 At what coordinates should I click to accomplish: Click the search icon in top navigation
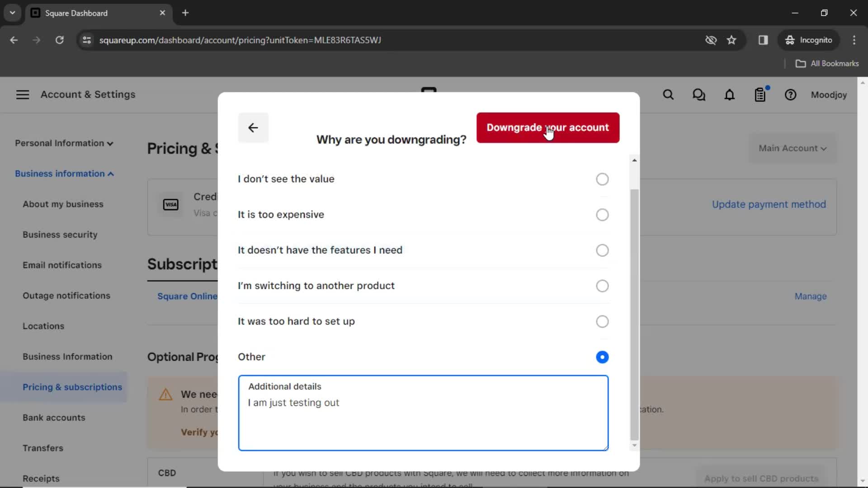(668, 94)
